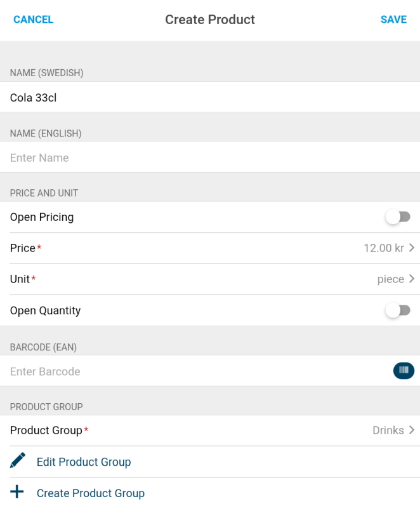Save the new product

tap(393, 19)
